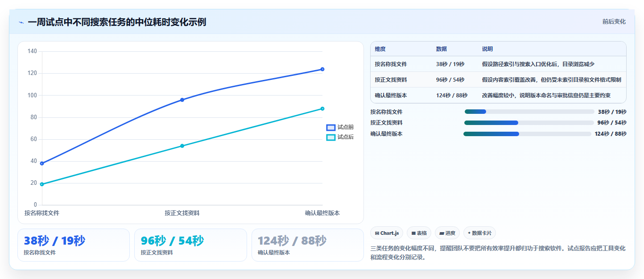Click x-axis label 按正文找资料
Screen dimensions: 644x279
click(x=182, y=213)
